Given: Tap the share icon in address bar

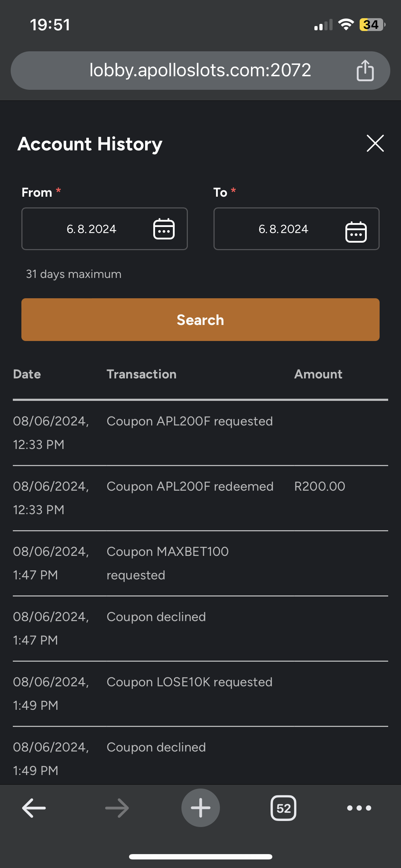Looking at the screenshot, I should point(365,71).
